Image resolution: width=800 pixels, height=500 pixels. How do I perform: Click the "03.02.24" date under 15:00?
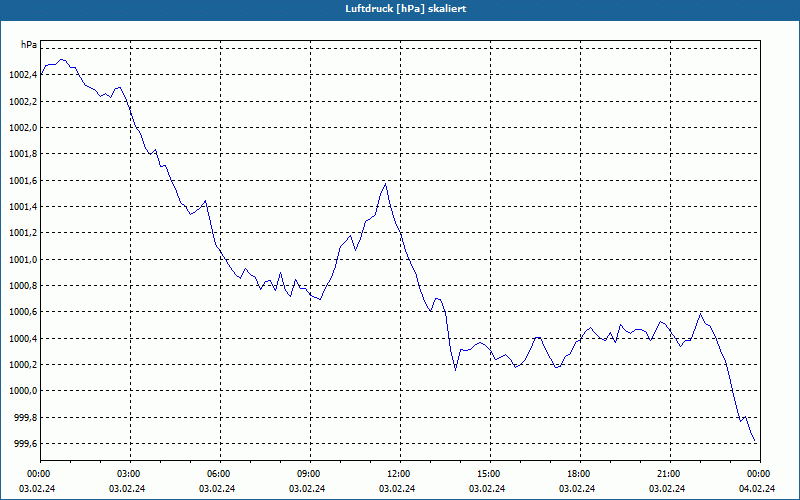(x=487, y=488)
